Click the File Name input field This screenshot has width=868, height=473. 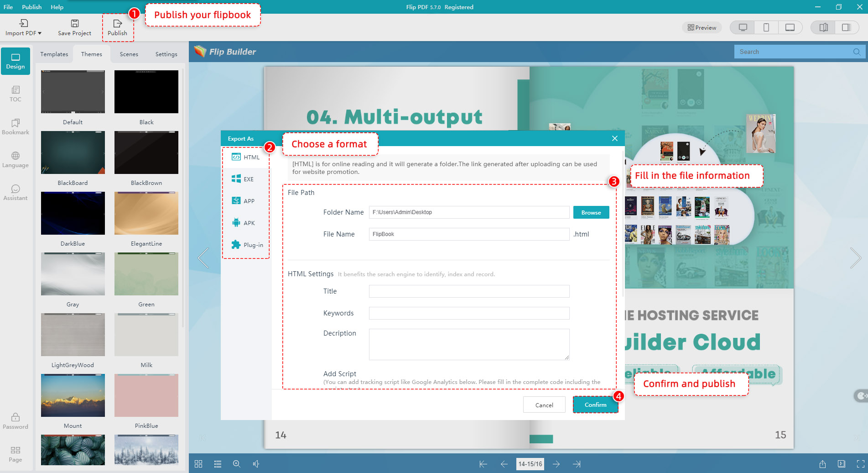pos(469,234)
